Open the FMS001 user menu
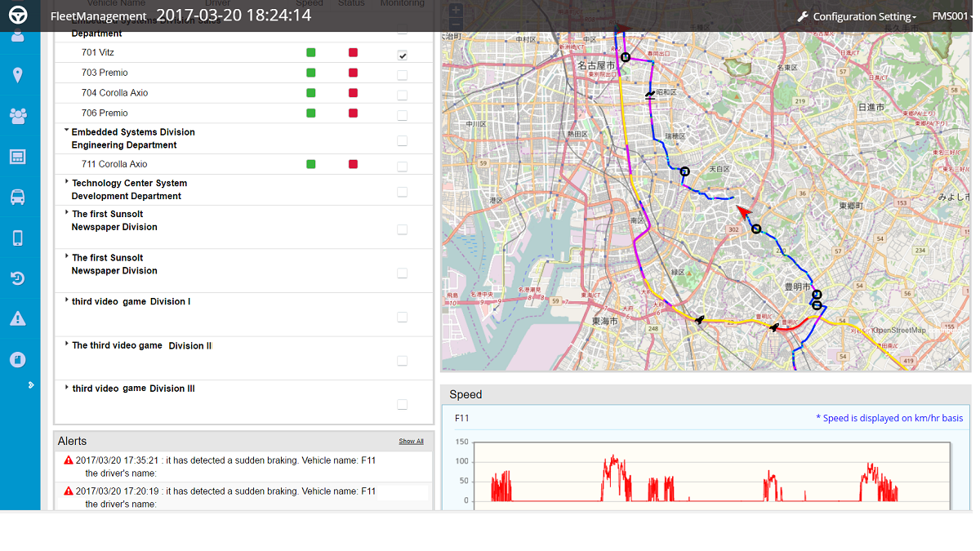Viewport: 980px width, 551px height. (x=952, y=16)
